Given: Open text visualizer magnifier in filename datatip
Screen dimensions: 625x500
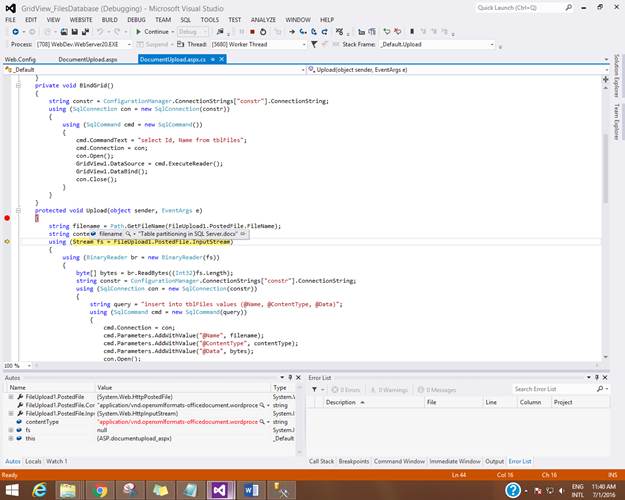Looking at the screenshot, I should point(126,233).
